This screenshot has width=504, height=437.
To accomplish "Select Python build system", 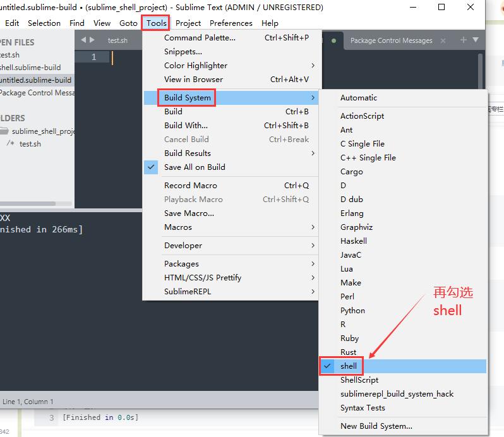I will (403, 311).
